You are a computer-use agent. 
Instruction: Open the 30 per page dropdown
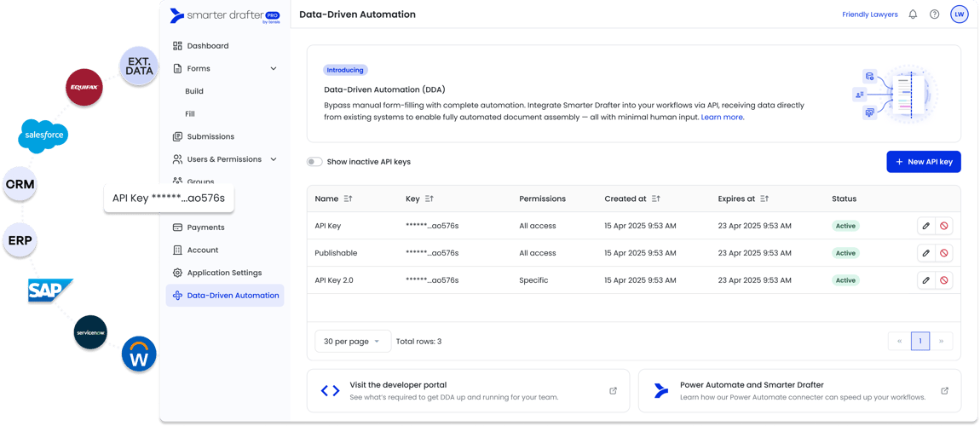pos(353,342)
